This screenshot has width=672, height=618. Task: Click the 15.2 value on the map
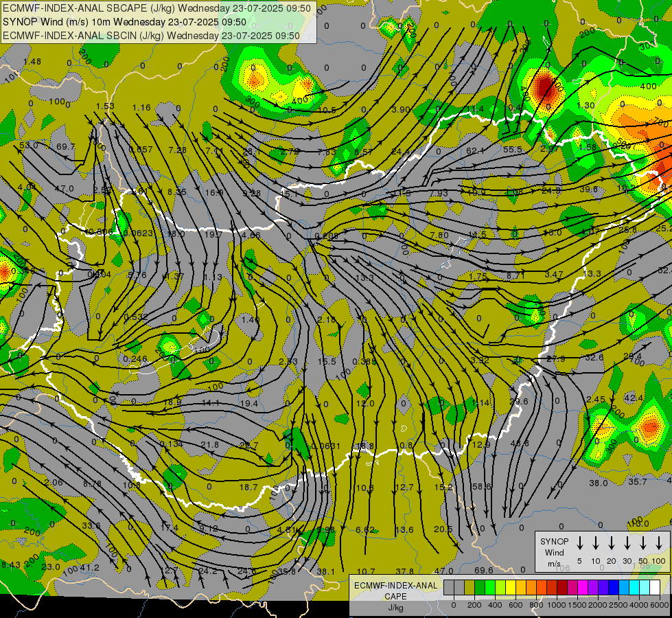[x=443, y=488]
